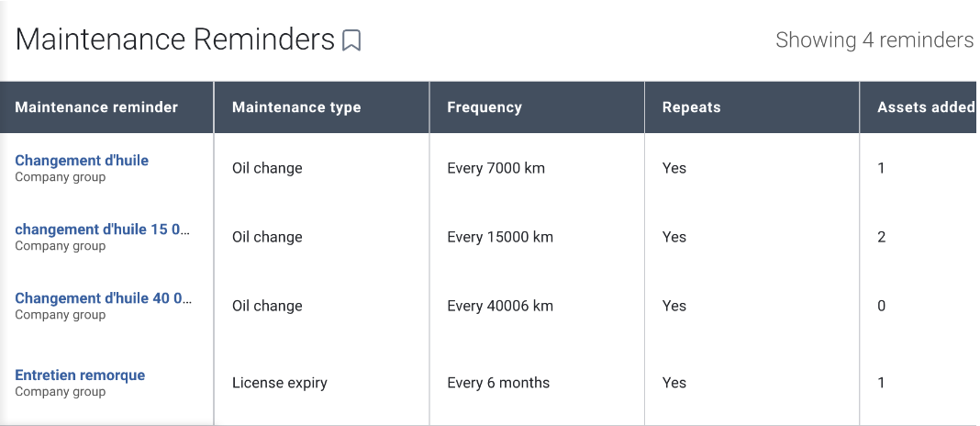Click the Showing 4 reminders count text
This screenshot has height=426, width=980.
pyautogui.click(x=874, y=40)
